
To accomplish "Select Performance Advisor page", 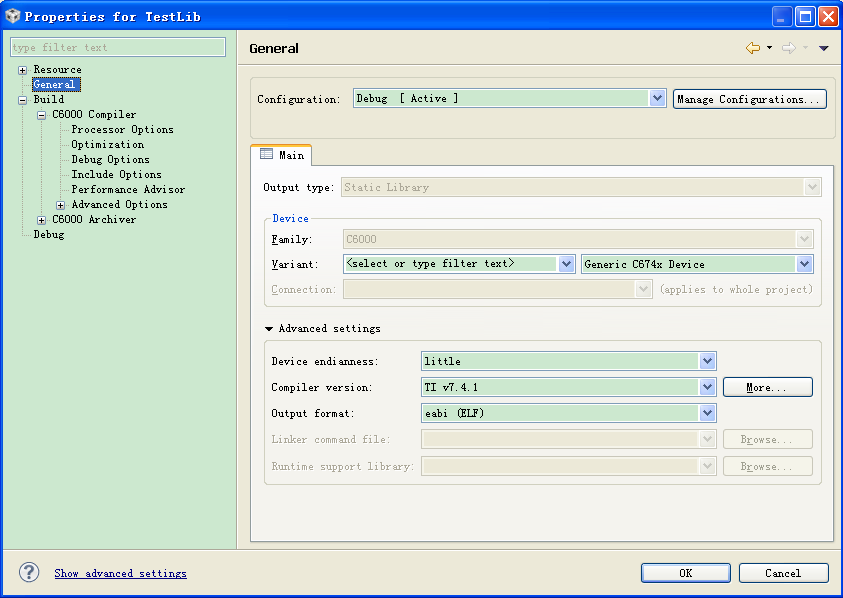I will 128,190.
